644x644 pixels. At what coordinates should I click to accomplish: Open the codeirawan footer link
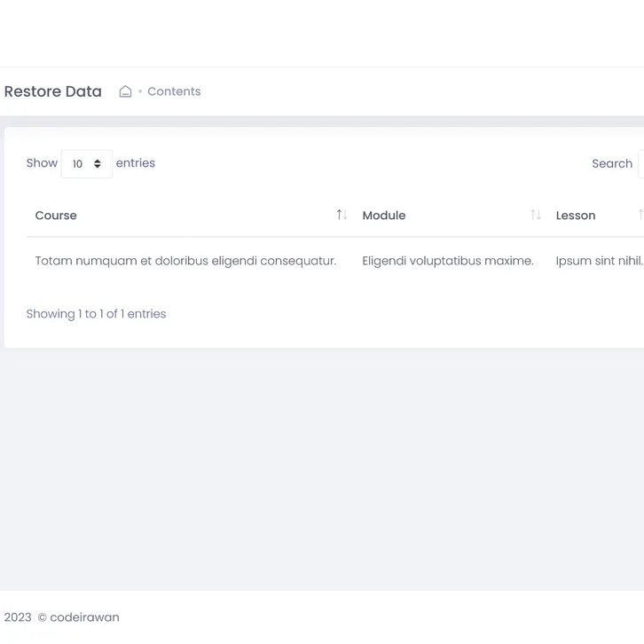(84, 617)
